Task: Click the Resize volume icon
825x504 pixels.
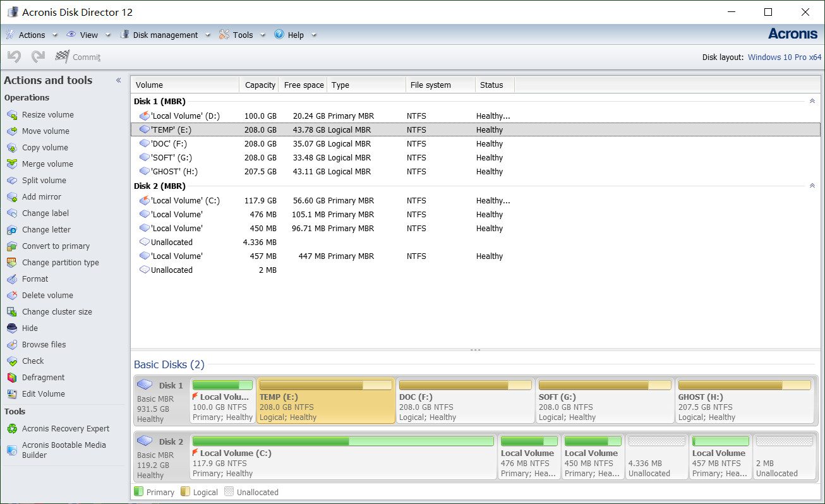Action: 11,115
